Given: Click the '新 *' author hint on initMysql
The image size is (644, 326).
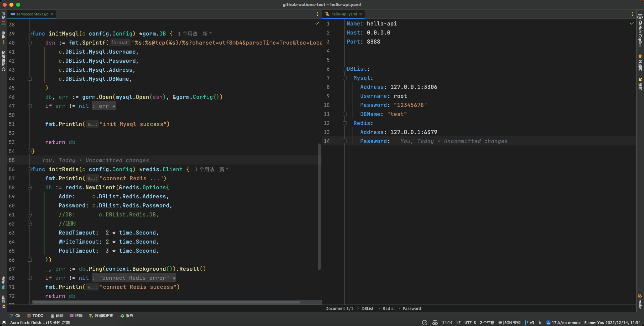Looking at the screenshot, I should (207, 34).
